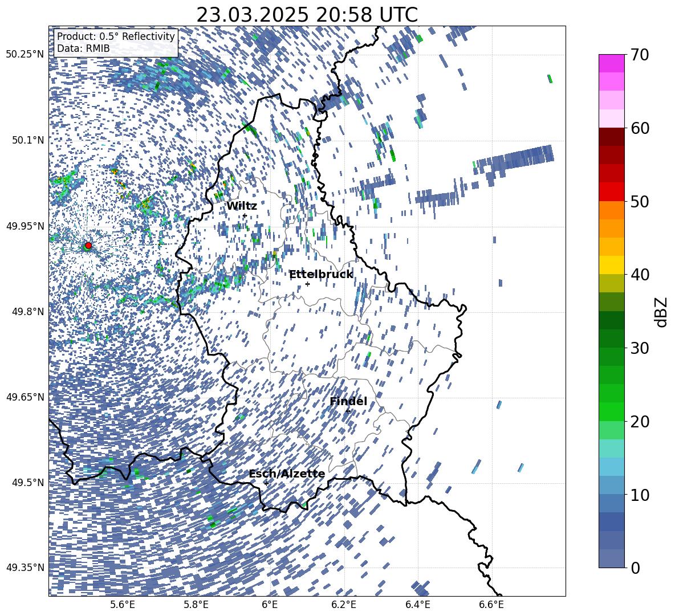Click the 20 tick label on colorbar

(639, 421)
